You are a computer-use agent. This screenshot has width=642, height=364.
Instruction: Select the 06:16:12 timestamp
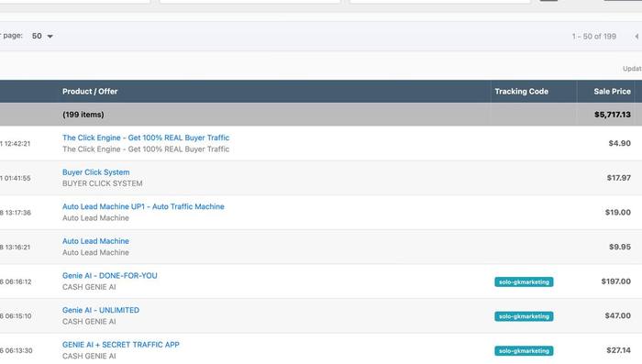(18, 281)
